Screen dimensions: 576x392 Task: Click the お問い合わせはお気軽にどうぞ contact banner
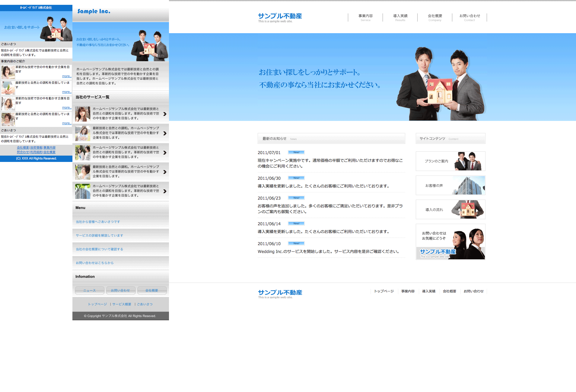pos(450,242)
